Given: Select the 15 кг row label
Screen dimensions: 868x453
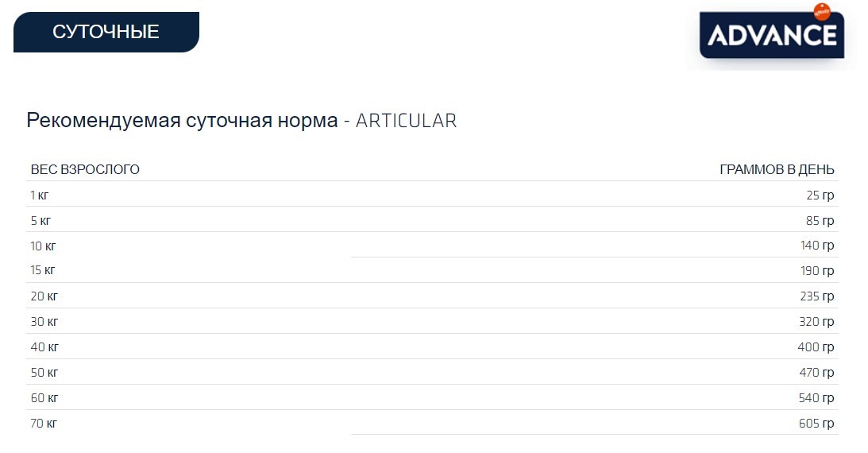Looking at the screenshot, I should coord(44,270).
